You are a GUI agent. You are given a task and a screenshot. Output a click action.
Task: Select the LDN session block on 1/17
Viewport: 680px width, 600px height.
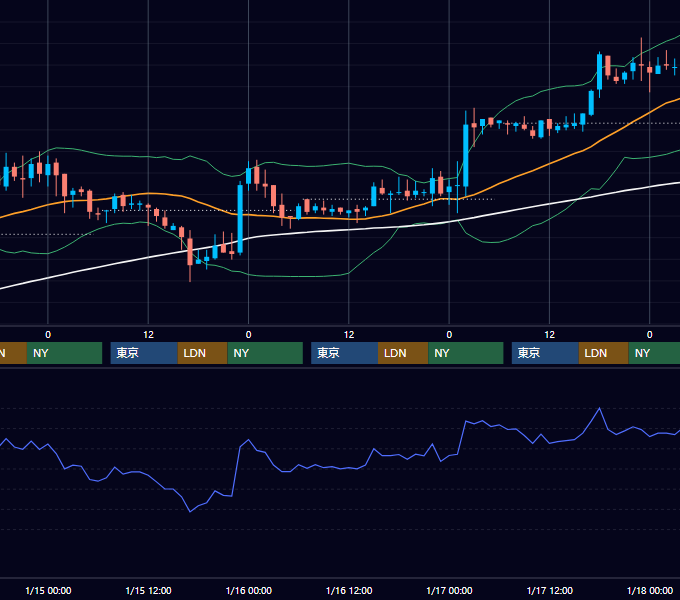[x=604, y=353]
